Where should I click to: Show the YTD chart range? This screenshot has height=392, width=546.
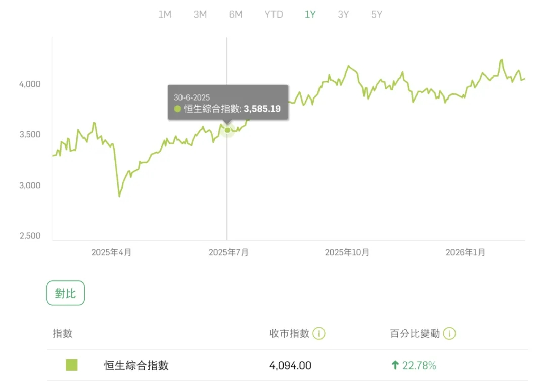(274, 15)
